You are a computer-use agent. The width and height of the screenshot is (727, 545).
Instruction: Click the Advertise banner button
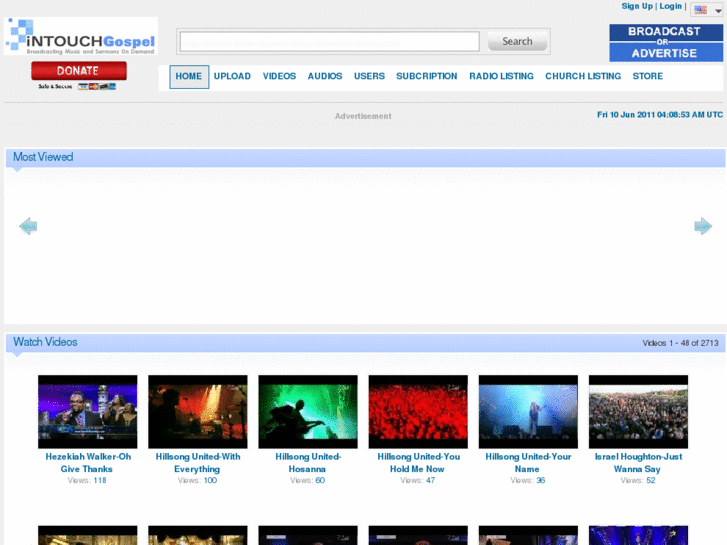point(666,53)
